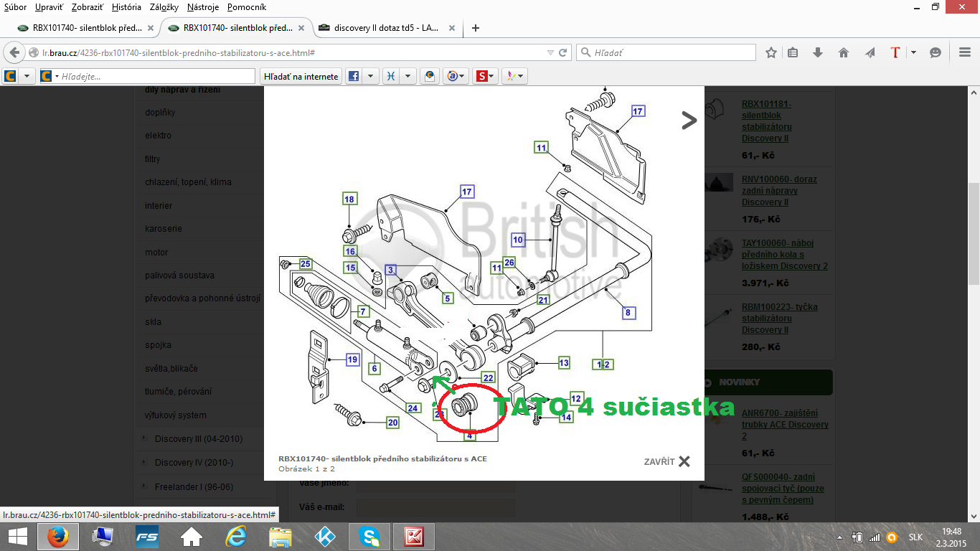980x551 pixels.
Task: Open the address bar history dropdown
Action: [x=550, y=53]
